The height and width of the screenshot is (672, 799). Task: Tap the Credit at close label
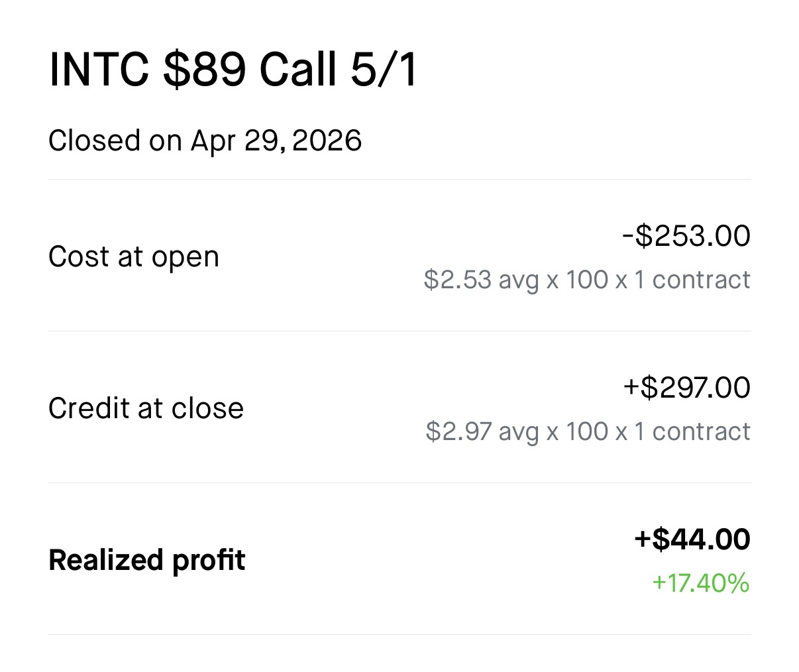pyautogui.click(x=146, y=408)
